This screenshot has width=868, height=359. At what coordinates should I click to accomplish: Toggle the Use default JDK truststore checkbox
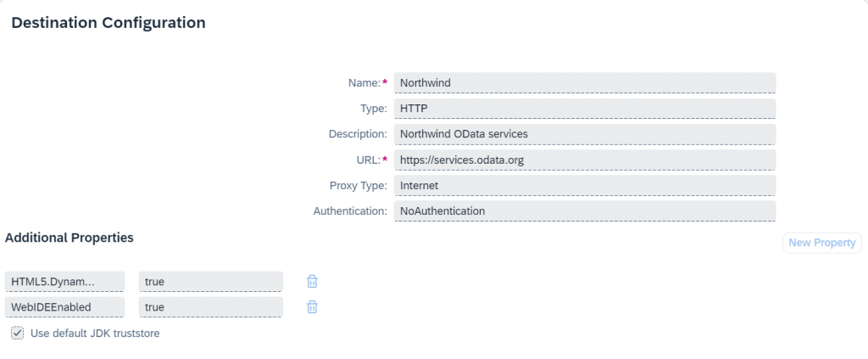[18, 333]
